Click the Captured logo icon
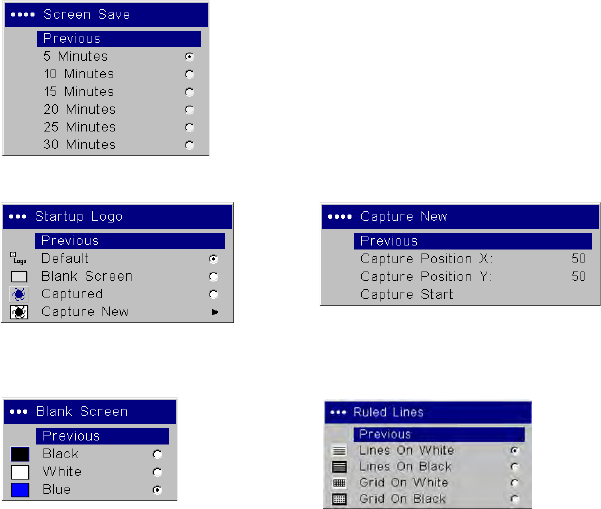Viewport: 601px width, 509px height. click(x=18, y=295)
